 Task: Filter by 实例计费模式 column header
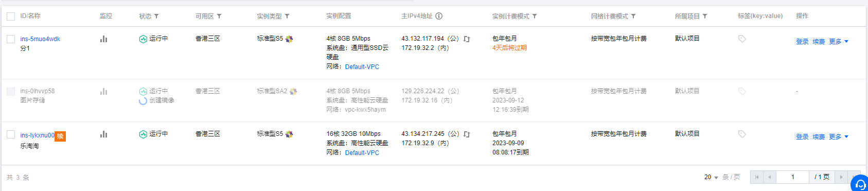[x=535, y=16]
